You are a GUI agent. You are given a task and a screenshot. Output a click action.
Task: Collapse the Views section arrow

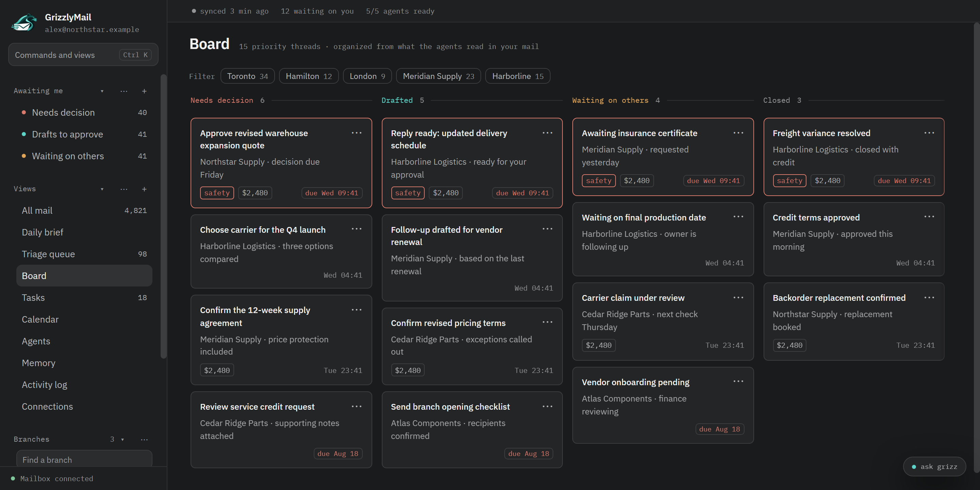point(102,189)
